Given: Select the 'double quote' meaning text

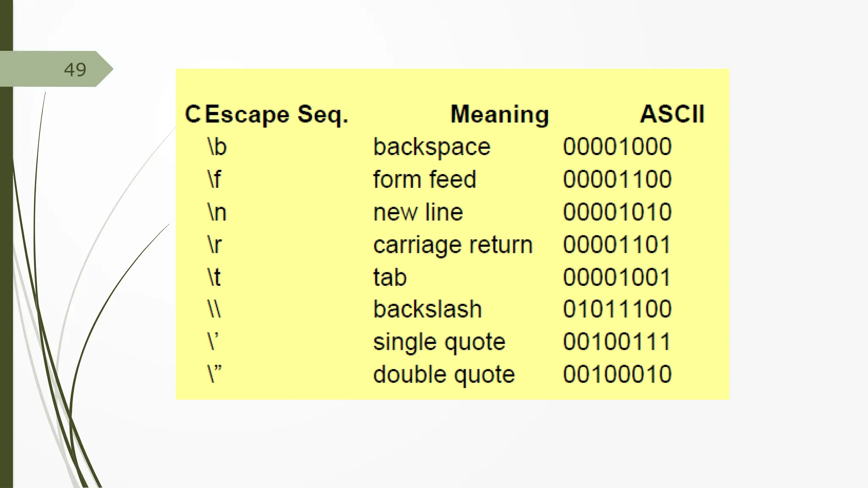Looking at the screenshot, I should pos(444,374).
